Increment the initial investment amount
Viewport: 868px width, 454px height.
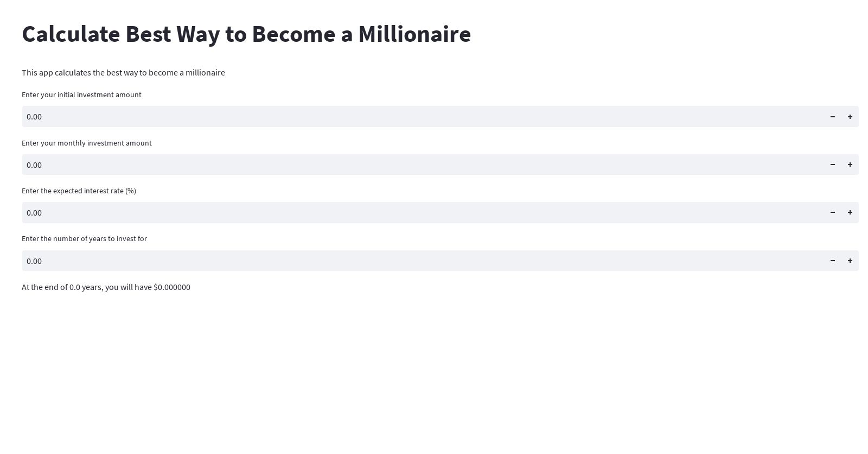pyautogui.click(x=850, y=116)
